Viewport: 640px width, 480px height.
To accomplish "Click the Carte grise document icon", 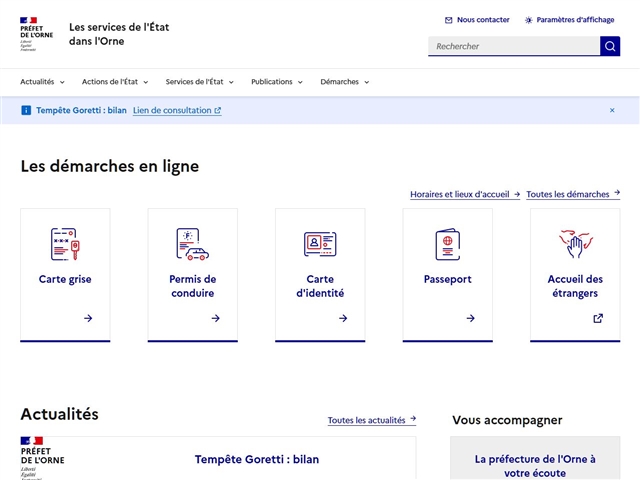I will pos(65,244).
